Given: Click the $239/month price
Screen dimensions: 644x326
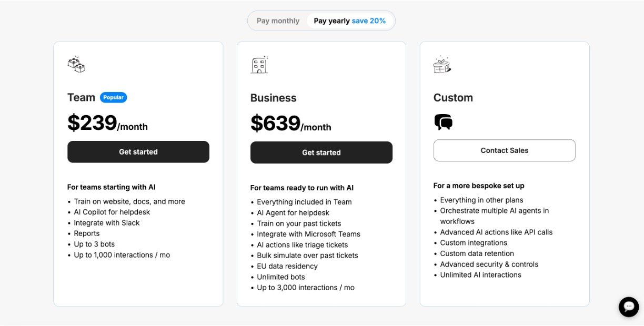Looking at the screenshot, I should 107,123.
